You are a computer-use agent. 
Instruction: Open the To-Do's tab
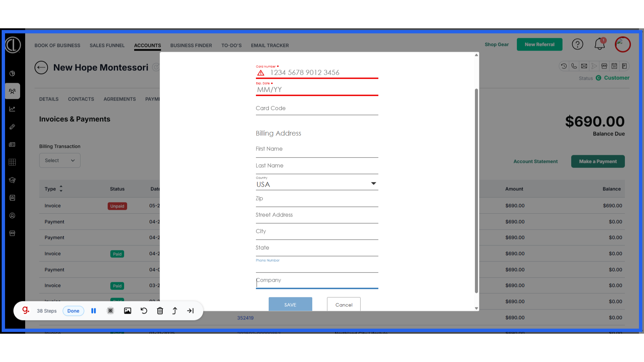[x=231, y=45]
